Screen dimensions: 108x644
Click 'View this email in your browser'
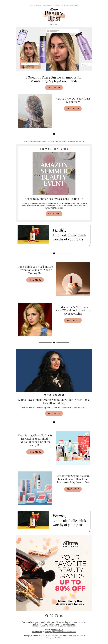point(41,5)
